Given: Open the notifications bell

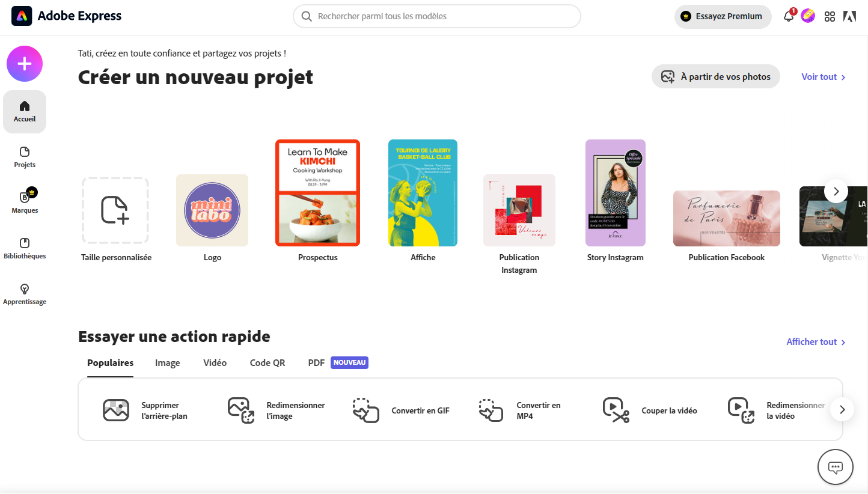Looking at the screenshot, I should click(x=789, y=17).
